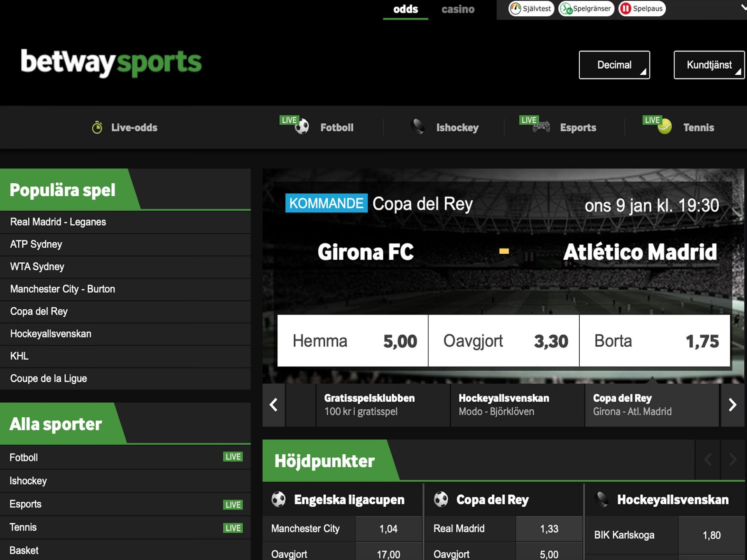
Task: Expand the top-right chevron menu
Action: [743, 7]
